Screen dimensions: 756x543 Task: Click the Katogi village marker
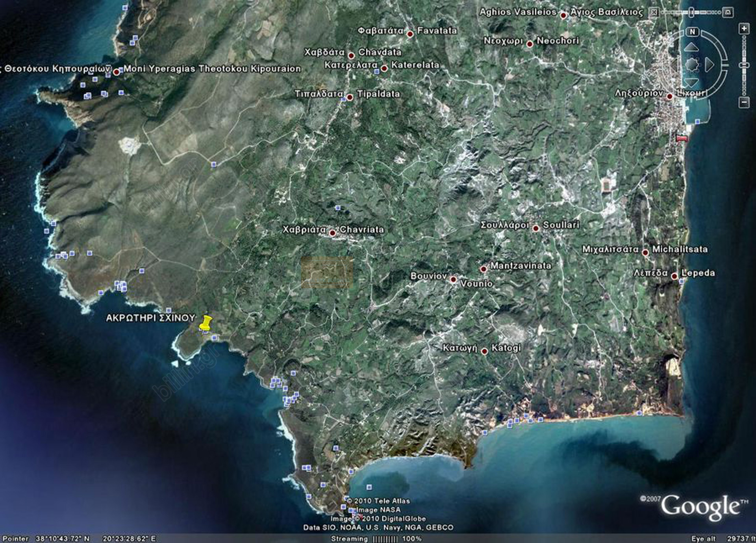pos(485,351)
